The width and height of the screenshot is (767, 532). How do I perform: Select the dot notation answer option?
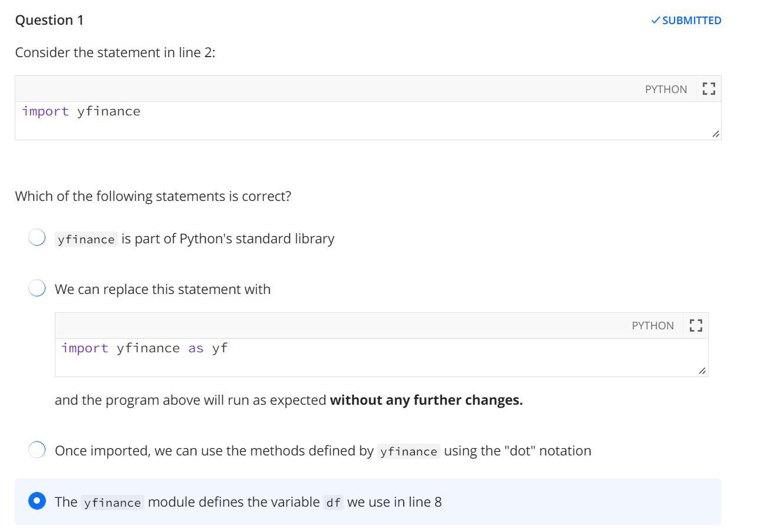tap(37, 449)
